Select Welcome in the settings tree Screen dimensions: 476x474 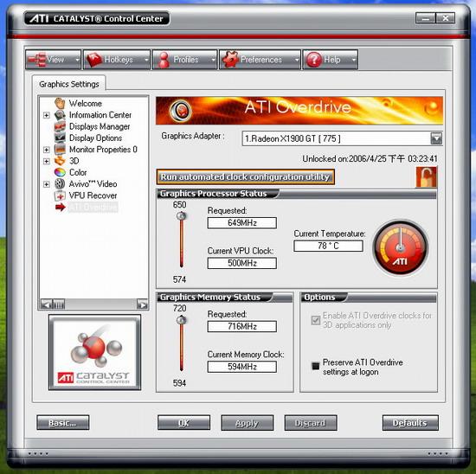(x=86, y=103)
